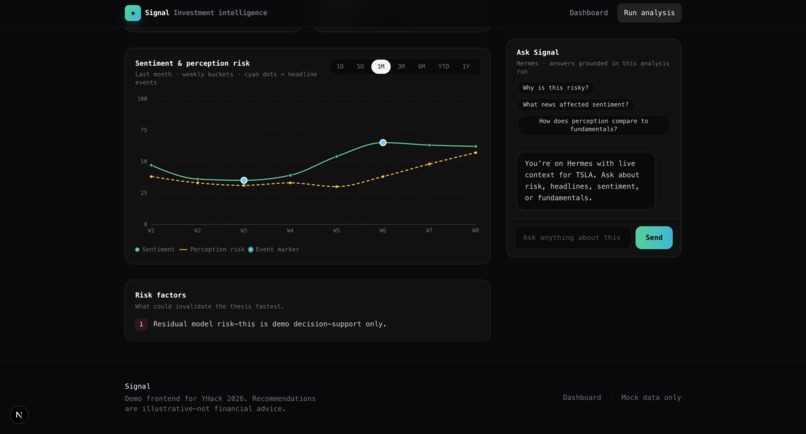806x434 pixels.
Task: Click the 'Ask Signal' panel heading
Action: [538, 52]
